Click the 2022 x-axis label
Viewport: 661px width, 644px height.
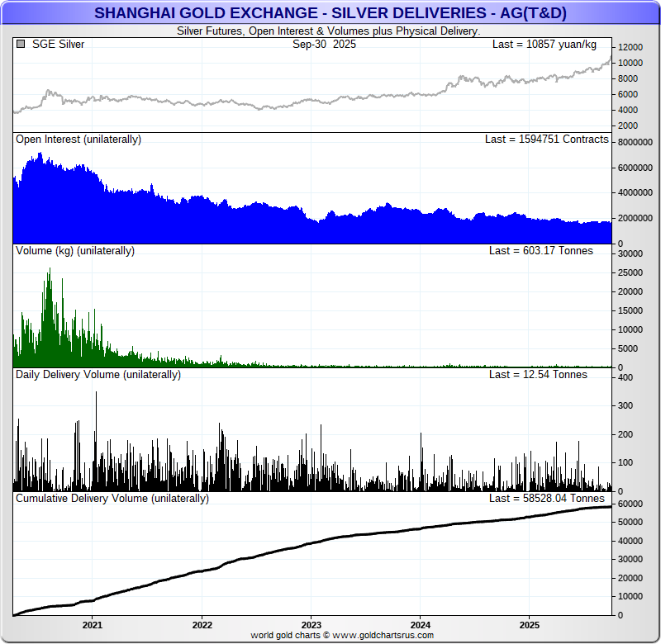click(202, 625)
